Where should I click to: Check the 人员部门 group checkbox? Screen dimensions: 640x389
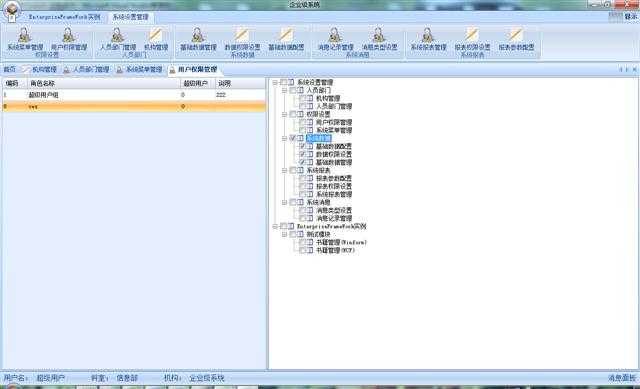[293, 90]
